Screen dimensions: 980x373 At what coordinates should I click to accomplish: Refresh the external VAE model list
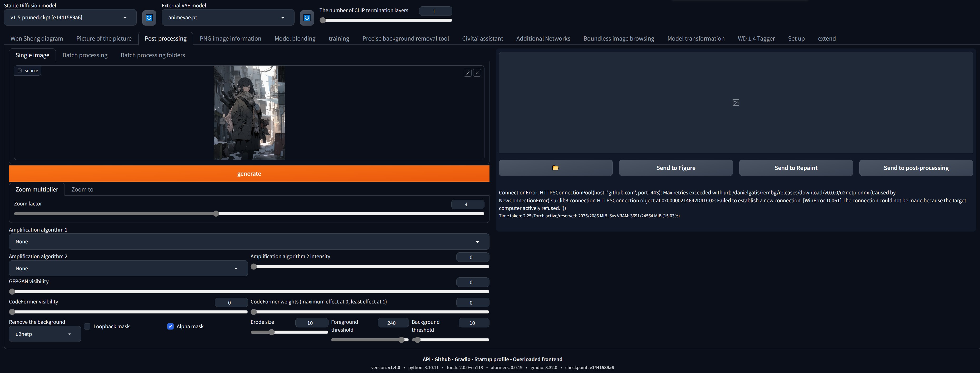tap(307, 17)
